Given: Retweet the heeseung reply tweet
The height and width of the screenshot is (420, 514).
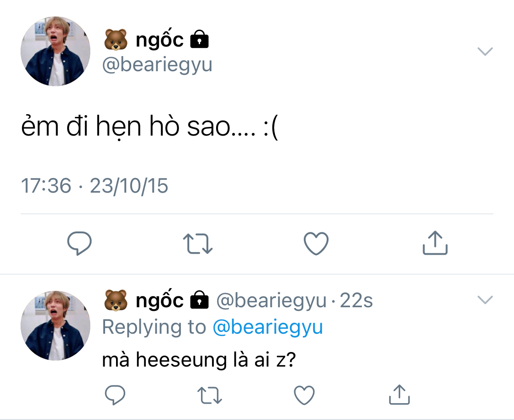Looking at the screenshot, I should pos(211,395).
